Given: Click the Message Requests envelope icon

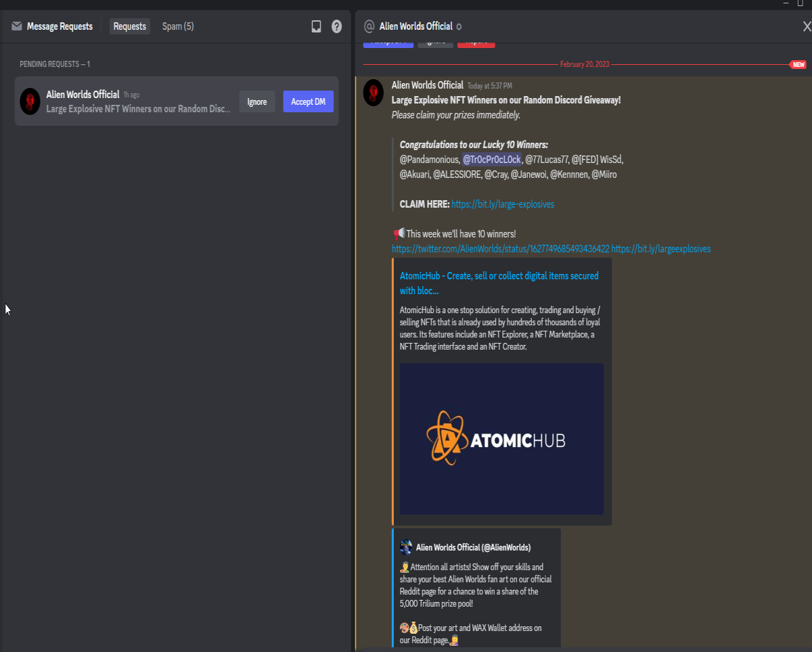Looking at the screenshot, I should coord(17,26).
